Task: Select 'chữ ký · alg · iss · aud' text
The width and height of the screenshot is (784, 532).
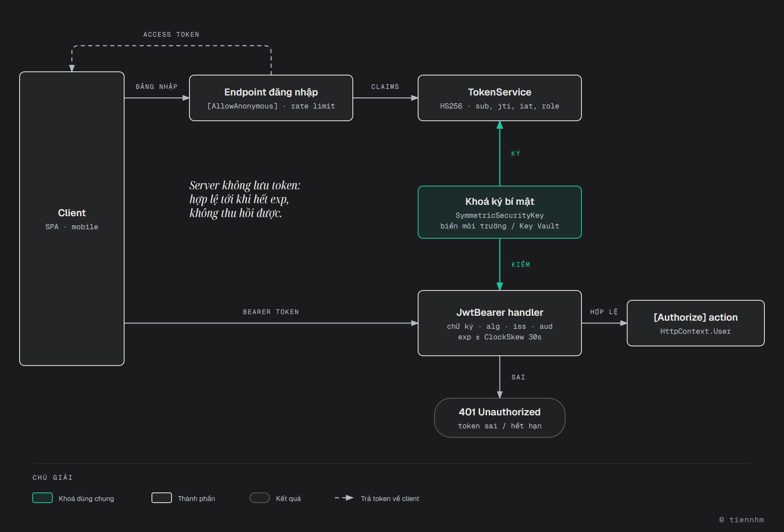Action: click(x=500, y=326)
